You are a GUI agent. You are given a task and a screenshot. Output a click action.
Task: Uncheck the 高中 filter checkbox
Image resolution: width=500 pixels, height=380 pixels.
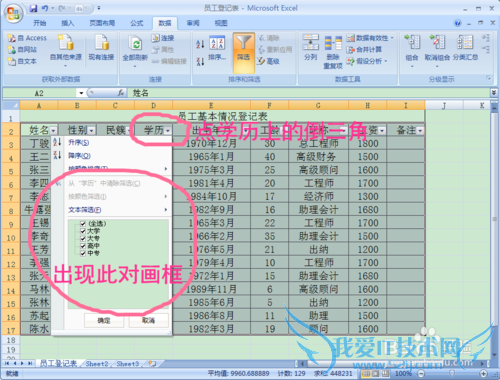click(83, 246)
